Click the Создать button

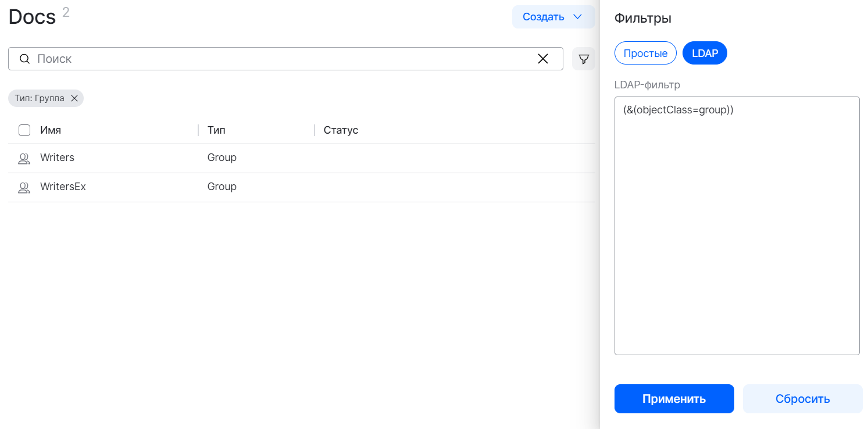pos(544,17)
